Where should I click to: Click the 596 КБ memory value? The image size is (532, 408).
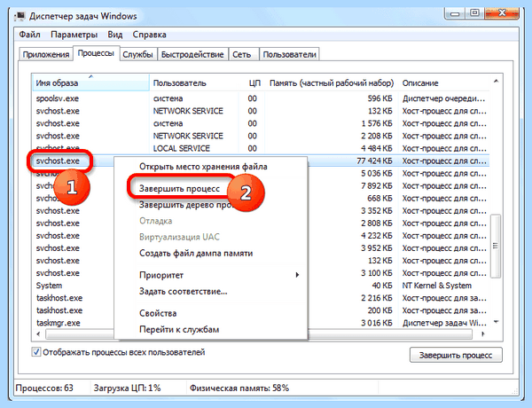pyautogui.click(x=379, y=98)
